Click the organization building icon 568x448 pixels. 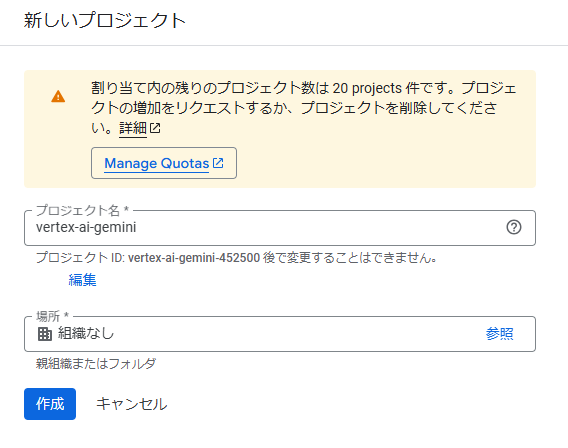(x=45, y=334)
